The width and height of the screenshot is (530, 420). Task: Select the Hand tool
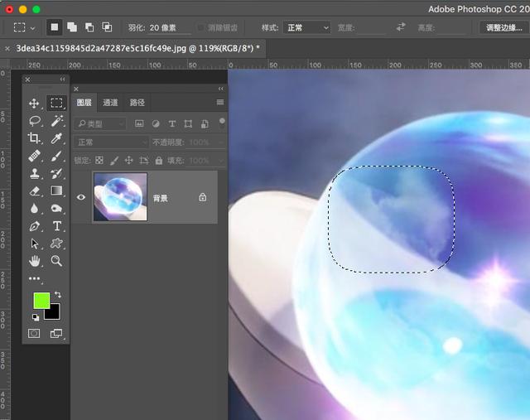tap(35, 261)
